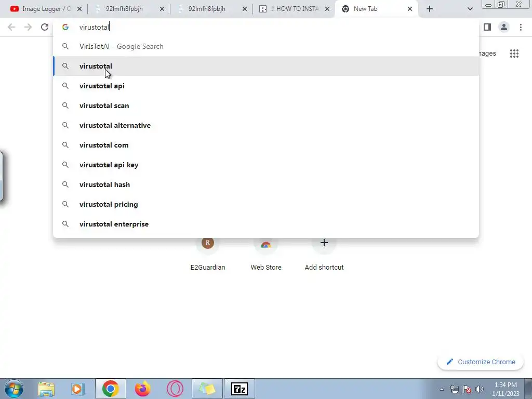Viewport: 532px width, 399px height.
Task: Select the virustotal api suggestion
Action: 266,86
